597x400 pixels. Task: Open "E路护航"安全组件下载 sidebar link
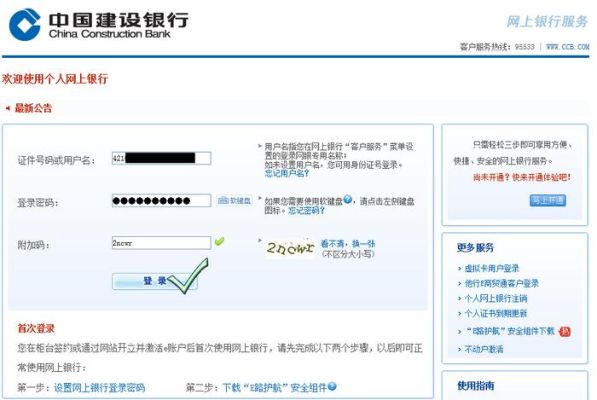[x=510, y=331]
